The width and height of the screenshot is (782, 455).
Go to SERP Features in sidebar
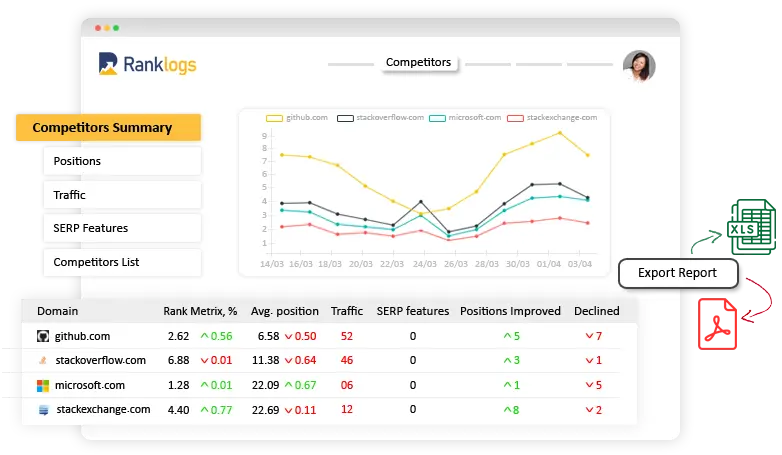(121, 228)
